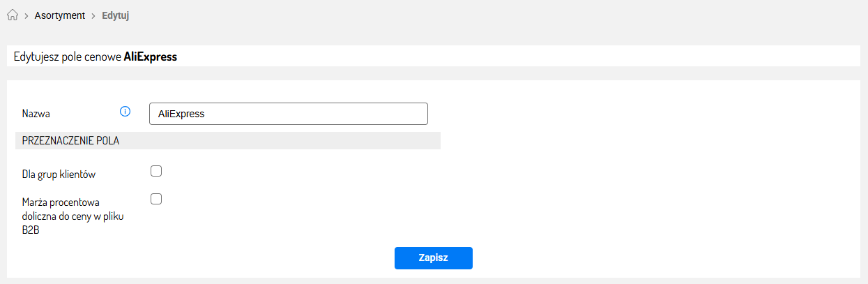Click the info icon beside Nazwa
The image size is (868, 284).
(125, 112)
